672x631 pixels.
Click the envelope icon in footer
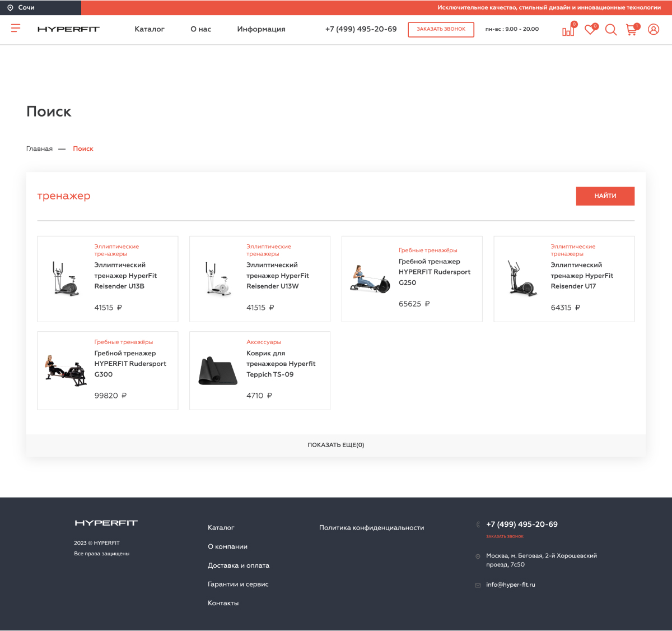point(478,585)
